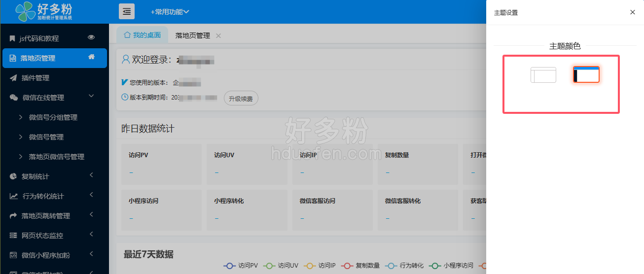Screen dimensions: 644x274
Task: Click the 小程序访问 statistics card
Action: [x=162, y=210]
